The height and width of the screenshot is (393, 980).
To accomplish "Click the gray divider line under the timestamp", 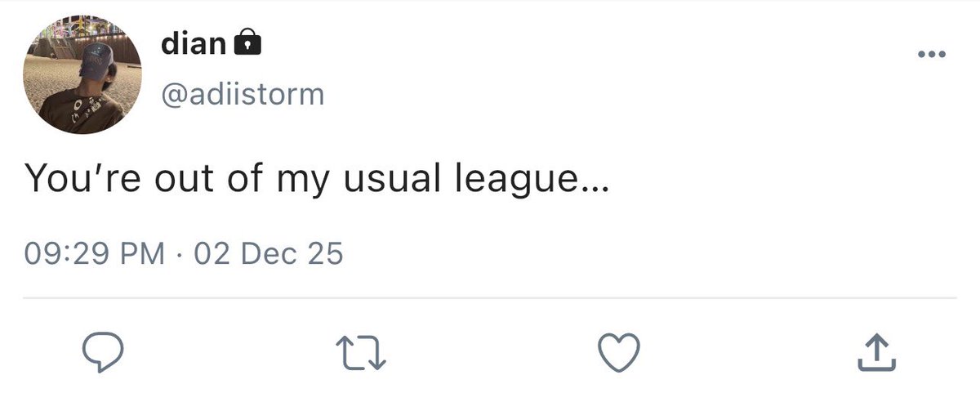I will pos(490,298).
